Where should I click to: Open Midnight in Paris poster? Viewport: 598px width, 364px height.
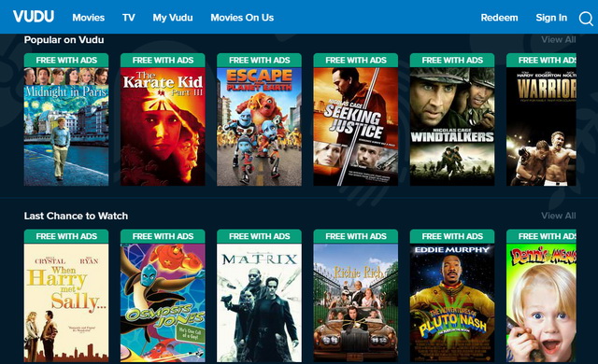66,119
